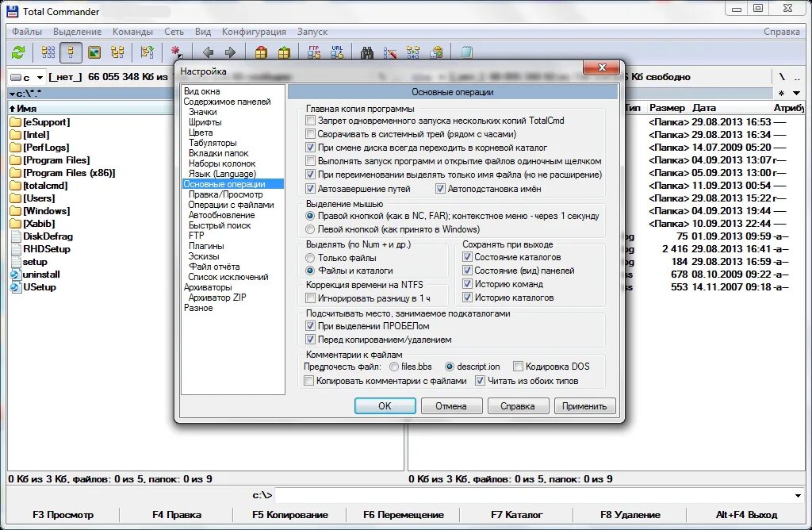Enable thumbnail view with the picture icon
The image size is (812, 530).
[x=94, y=52]
